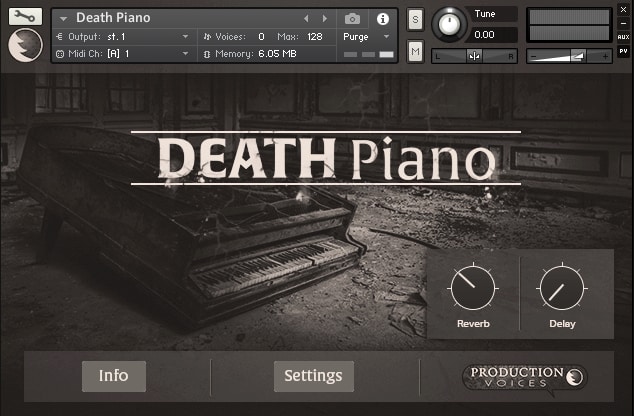Open instrument edit mode with wrench icon
The image size is (634, 416).
[x=25, y=15]
